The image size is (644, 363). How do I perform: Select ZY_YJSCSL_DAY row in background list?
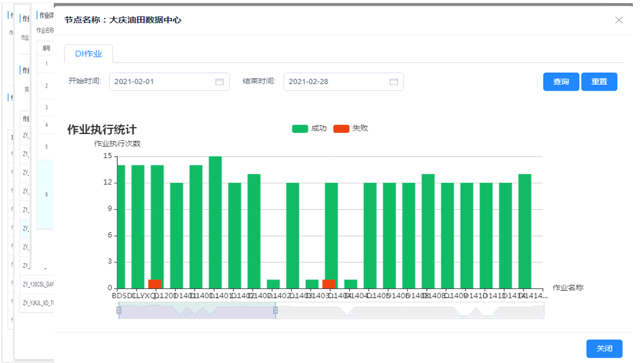(x=38, y=284)
